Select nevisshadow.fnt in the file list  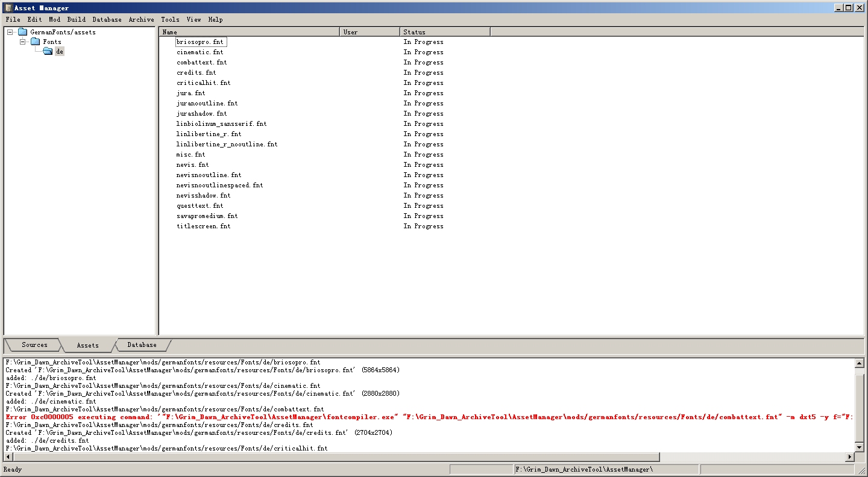(x=203, y=196)
